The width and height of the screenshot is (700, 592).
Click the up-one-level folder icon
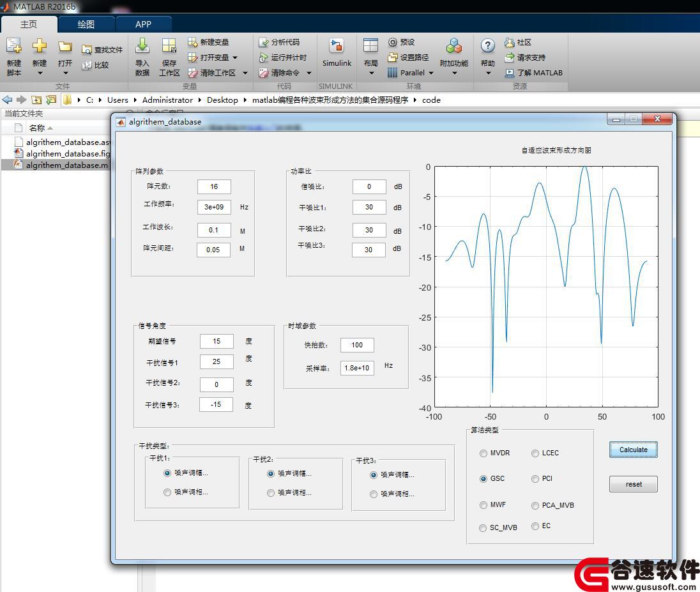(37, 100)
